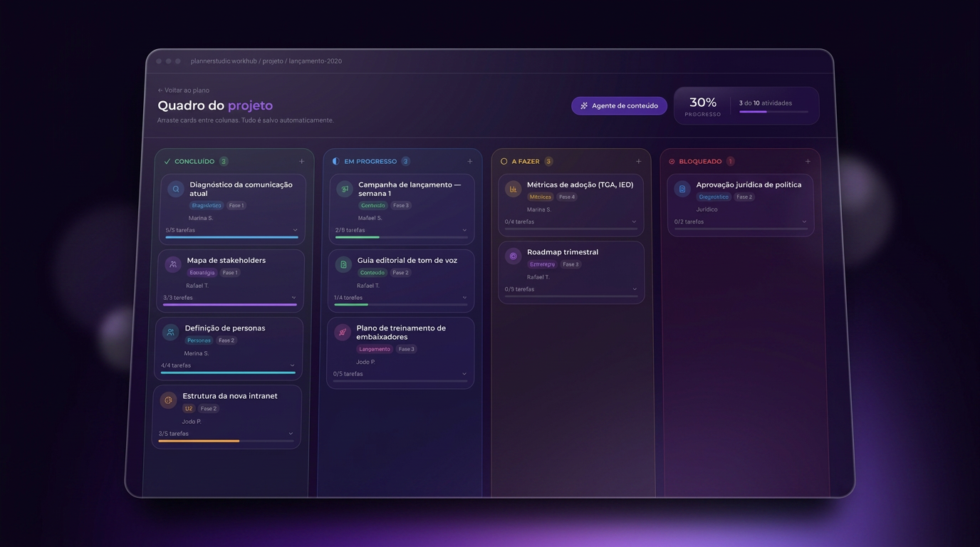Go back via Voltar ao plano link
Image resolution: width=980 pixels, height=547 pixels.
[x=183, y=90]
